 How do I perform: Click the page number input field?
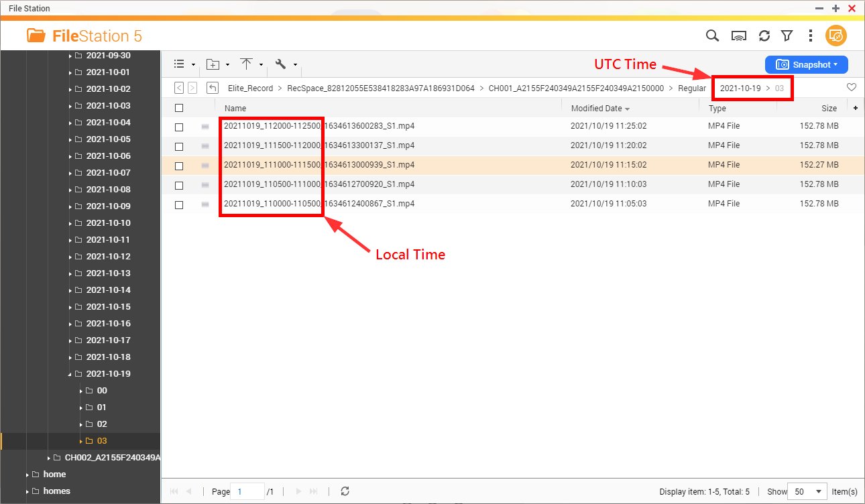click(247, 491)
